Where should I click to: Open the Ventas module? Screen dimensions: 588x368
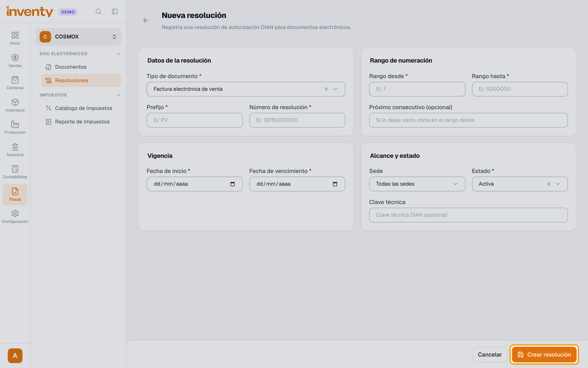(15, 61)
